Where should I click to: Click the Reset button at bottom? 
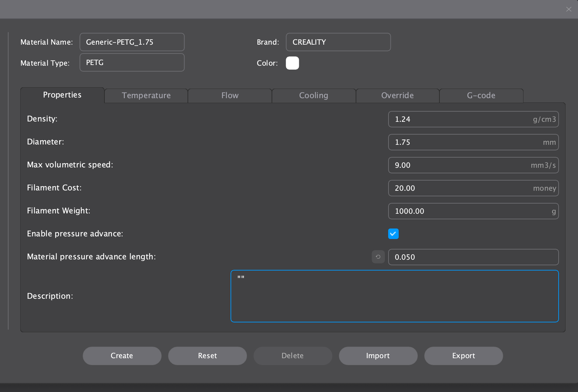click(x=207, y=356)
